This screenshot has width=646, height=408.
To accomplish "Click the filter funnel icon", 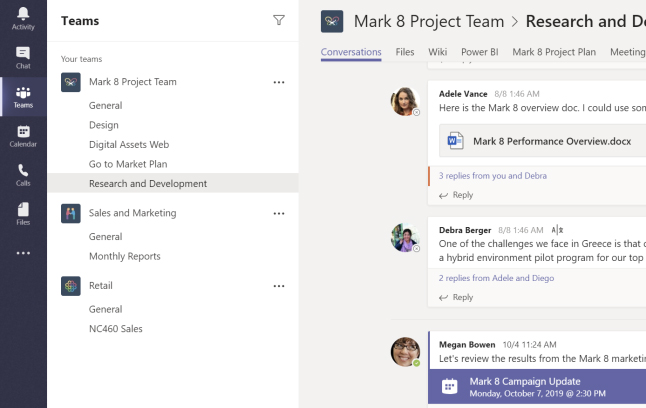I will [x=279, y=20].
